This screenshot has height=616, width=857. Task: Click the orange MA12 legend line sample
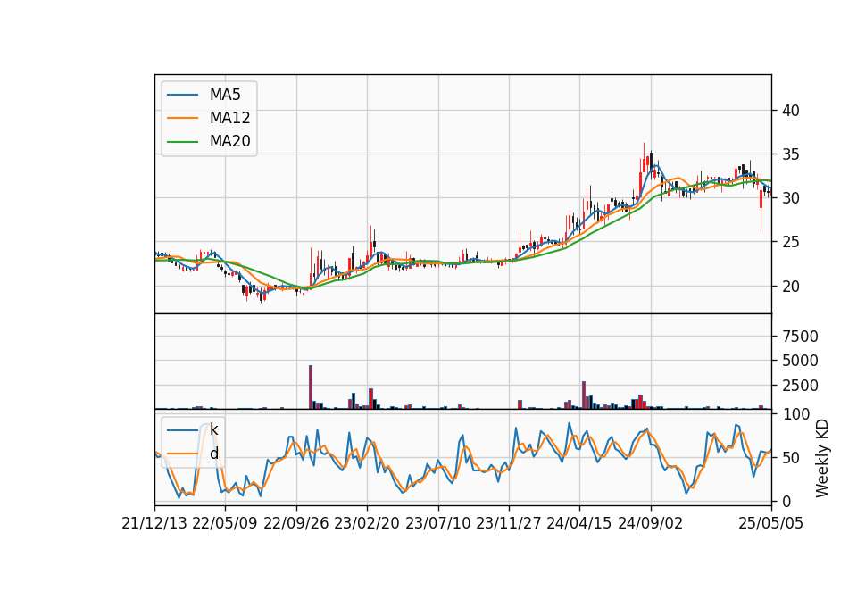[182, 118]
